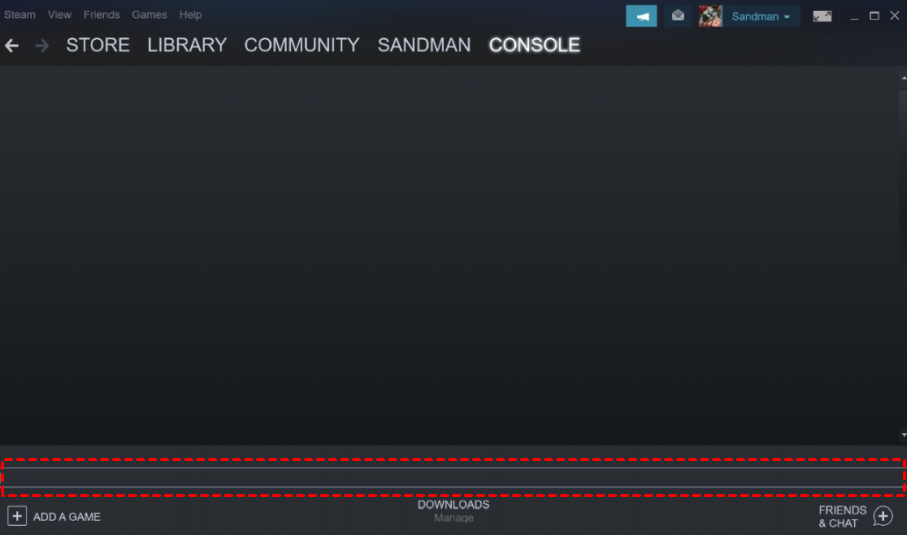The width and height of the screenshot is (907, 535).
Task: Open the announcements megaphone icon
Action: 641,16
